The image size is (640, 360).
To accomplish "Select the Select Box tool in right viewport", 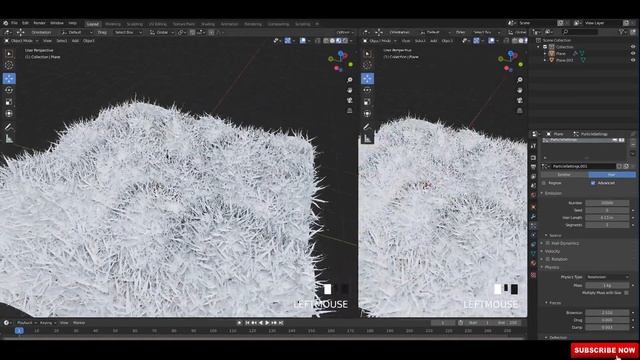I will [x=367, y=54].
